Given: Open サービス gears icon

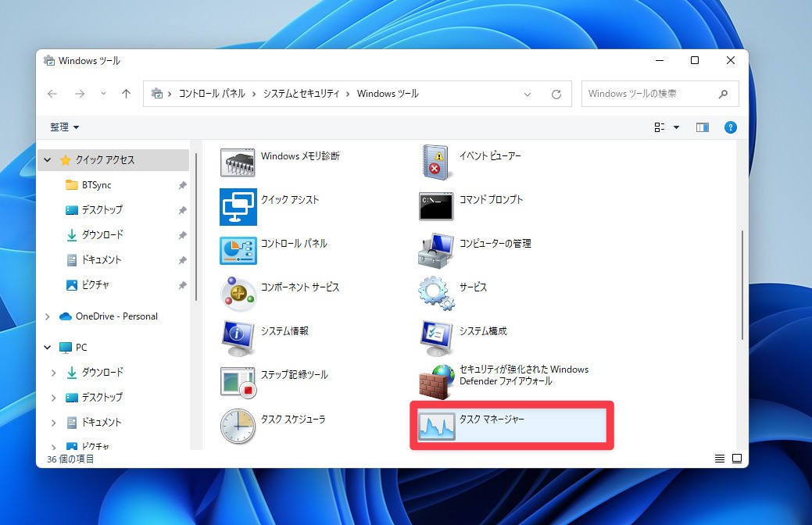Looking at the screenshot, I should (436, 294).
